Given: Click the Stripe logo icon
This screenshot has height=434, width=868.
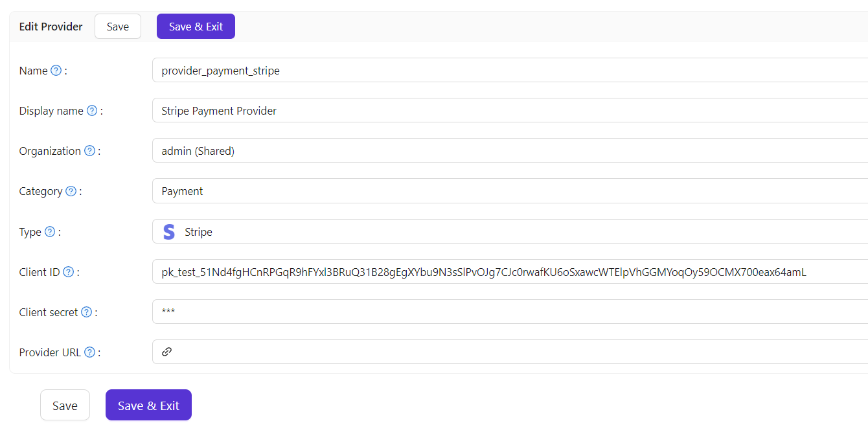Looking at the screenshot, I should (169, 232).
